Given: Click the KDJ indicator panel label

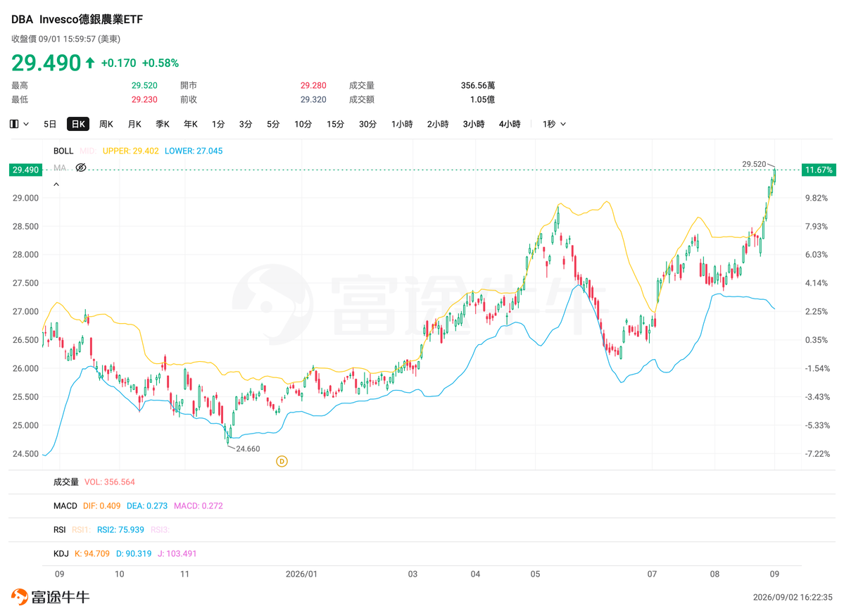Looking at the screenshot, I should (61, 553).
